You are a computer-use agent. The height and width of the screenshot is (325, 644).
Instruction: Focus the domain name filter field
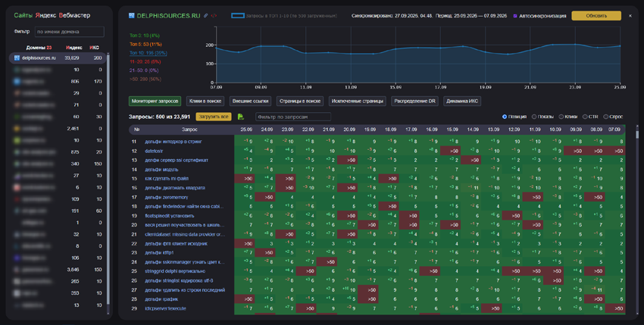point(70,32)
